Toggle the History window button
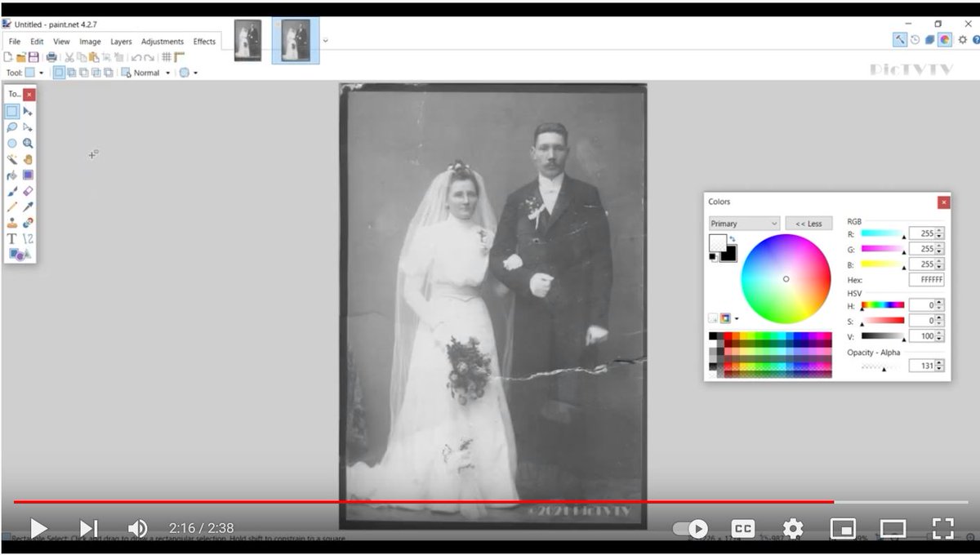 pyautogui.click(x=915, y=39)
